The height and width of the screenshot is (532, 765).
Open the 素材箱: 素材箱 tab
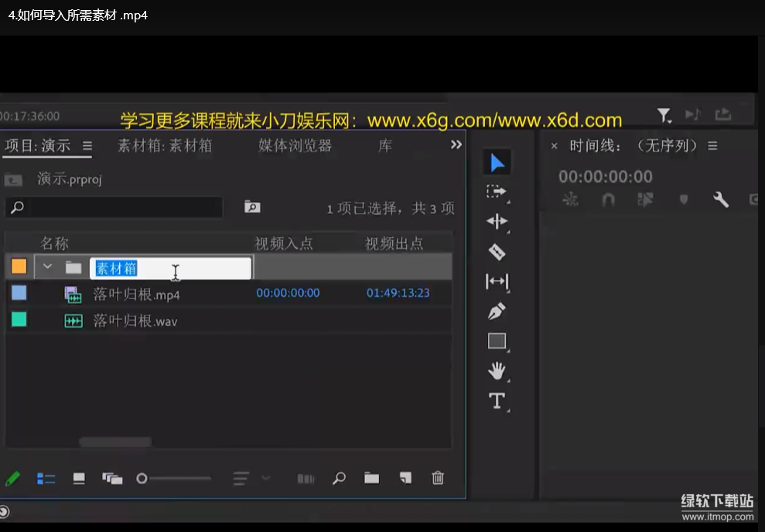click(x=164, y=145)
